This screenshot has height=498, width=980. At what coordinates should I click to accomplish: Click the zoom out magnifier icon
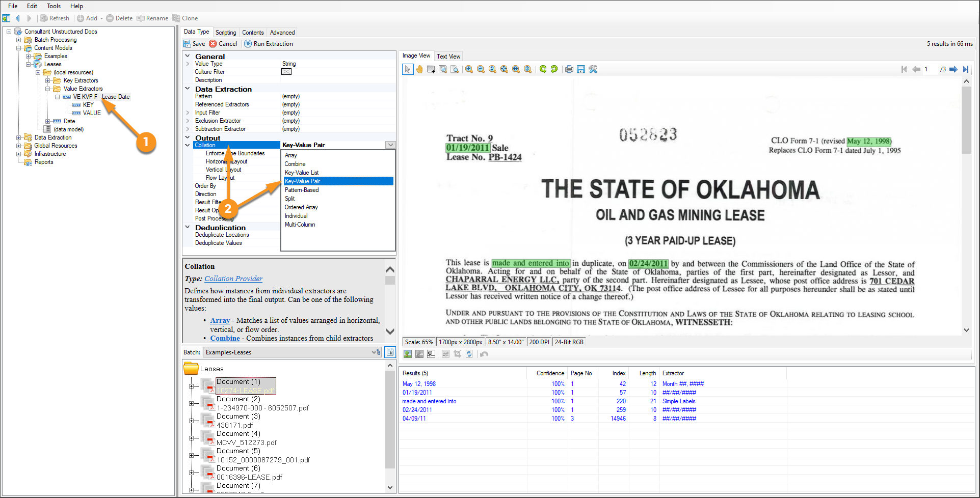[481, 69]
